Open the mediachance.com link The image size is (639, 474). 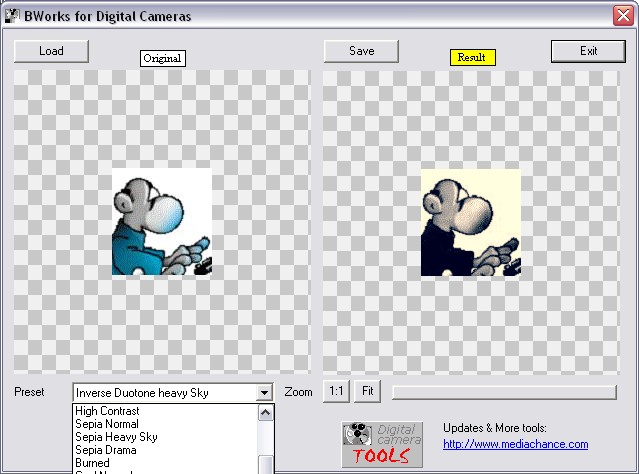[516, 444]
